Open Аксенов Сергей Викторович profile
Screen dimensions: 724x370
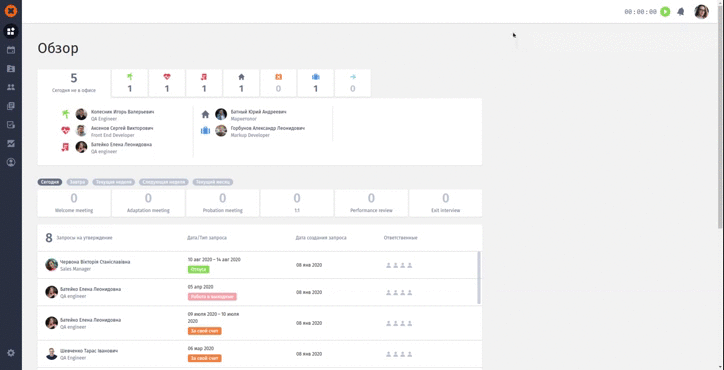click(122, 128)
